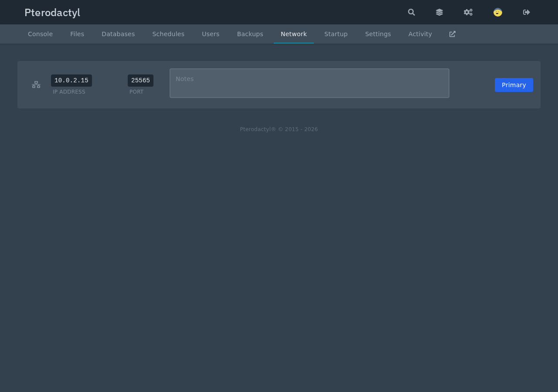
Task: Click the network allocation icon
Action: coord(36,84)
